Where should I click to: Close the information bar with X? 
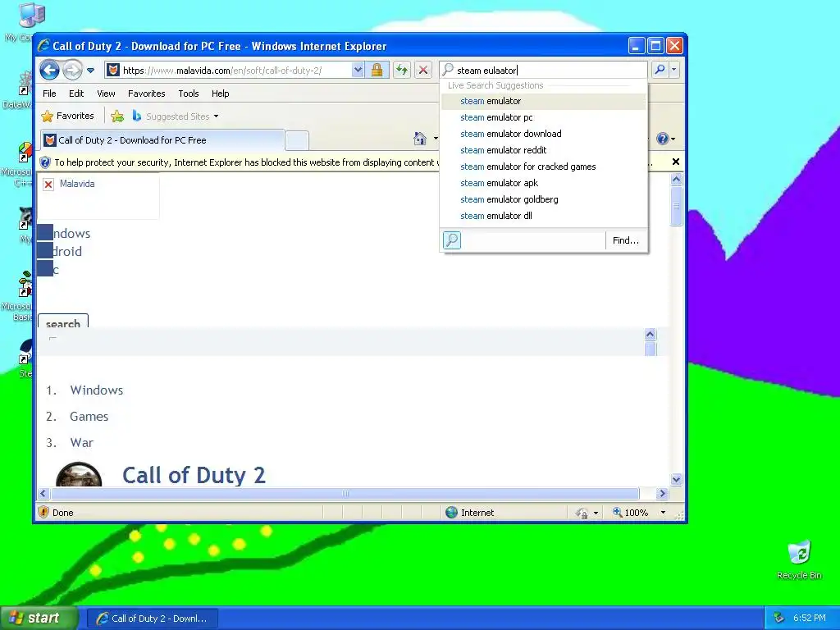point(676,162)
